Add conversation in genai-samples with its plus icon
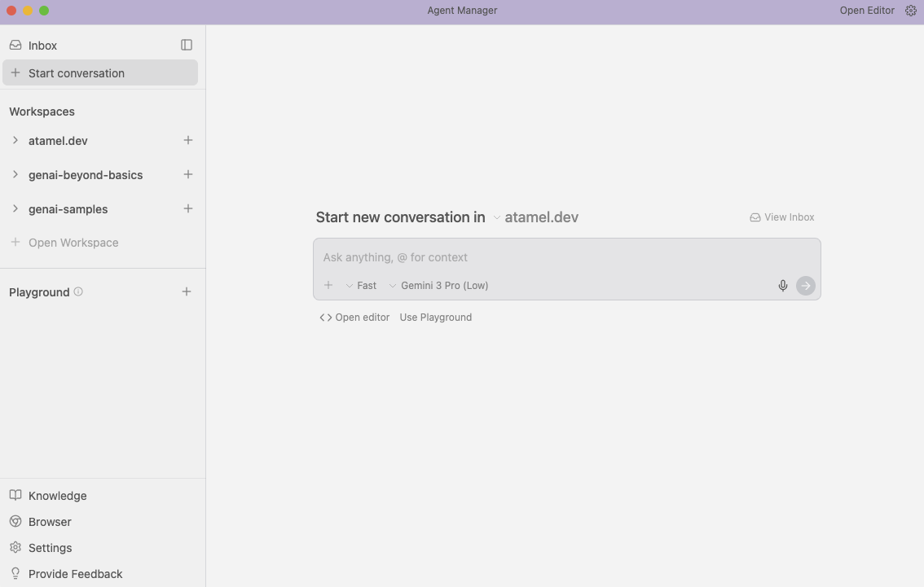This screenshot has height=587, width=924. coord(187,208)
